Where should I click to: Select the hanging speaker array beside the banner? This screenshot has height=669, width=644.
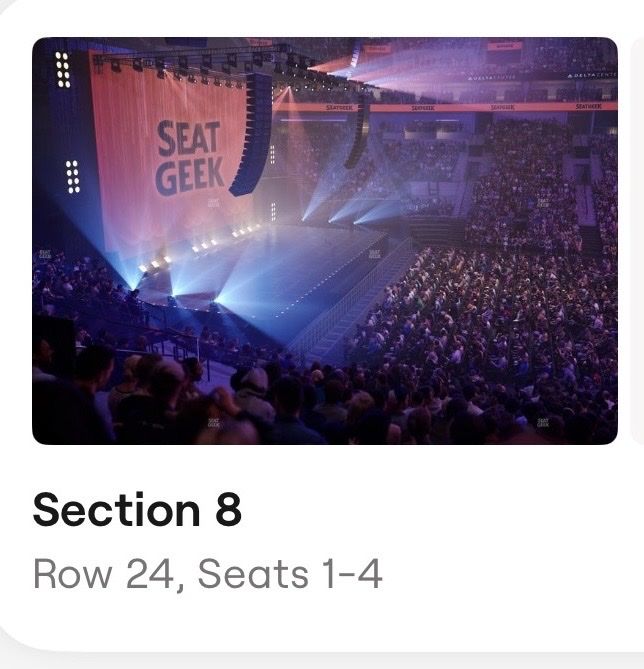(254, 134)
